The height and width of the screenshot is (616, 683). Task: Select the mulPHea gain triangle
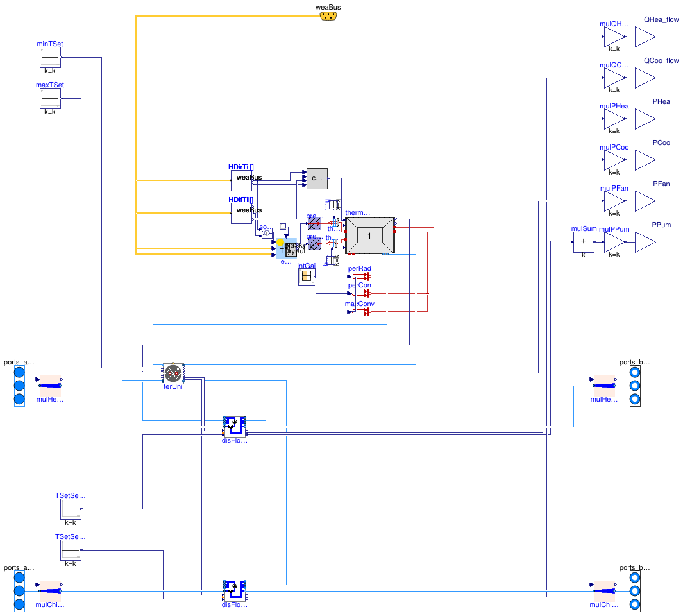[x=614, y=119]
